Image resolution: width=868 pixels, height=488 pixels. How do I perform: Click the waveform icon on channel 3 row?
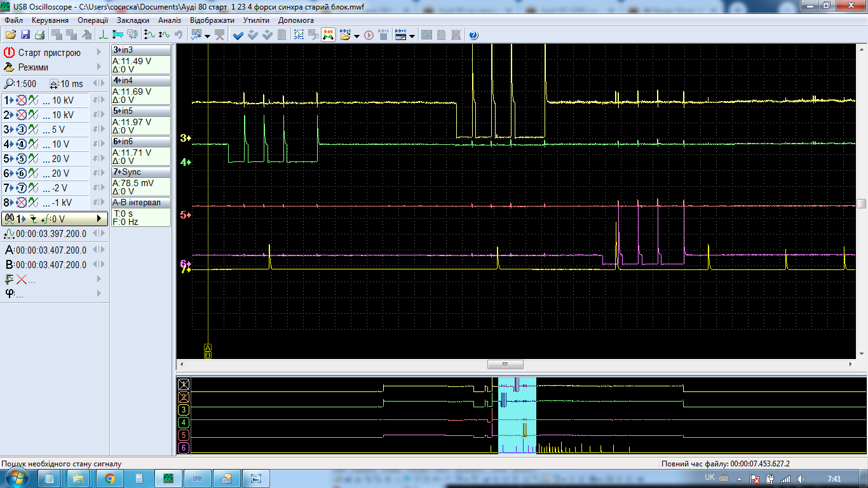[33, 130]
